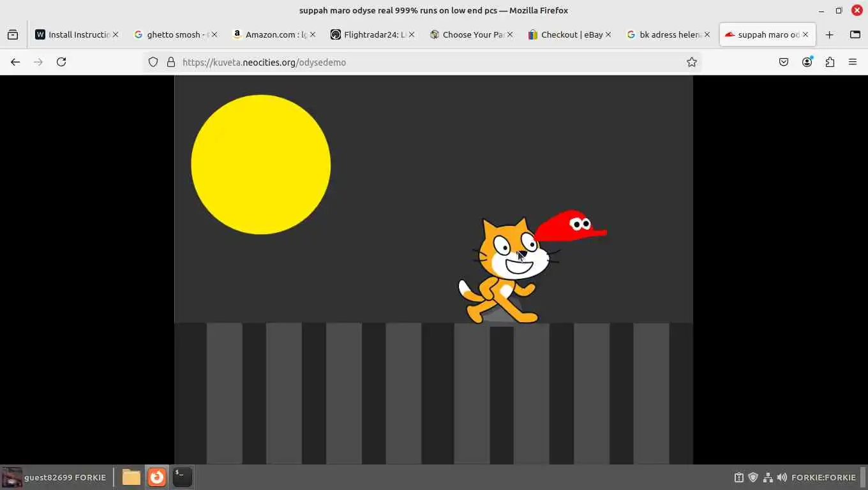Switch to Install Instructions tab
This screenshot has width=868, height=490.
pos(77,34)
